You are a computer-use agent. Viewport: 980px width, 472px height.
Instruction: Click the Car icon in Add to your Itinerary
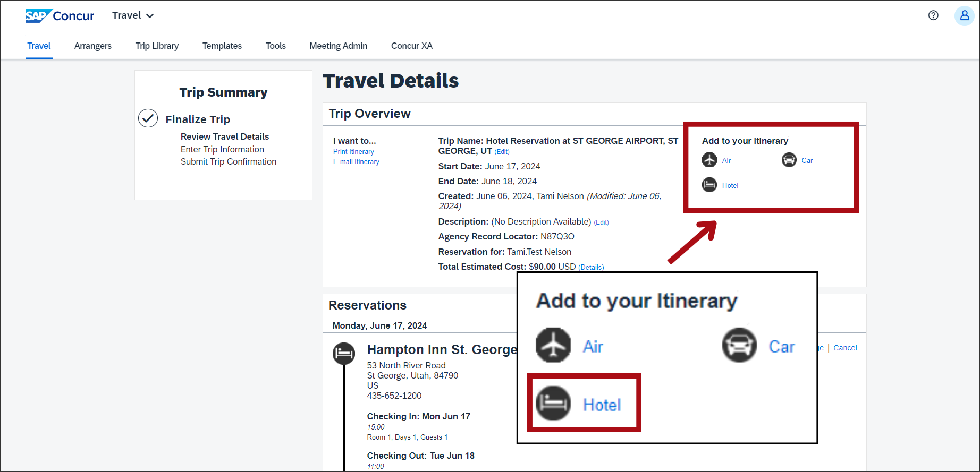click(789, 160)
